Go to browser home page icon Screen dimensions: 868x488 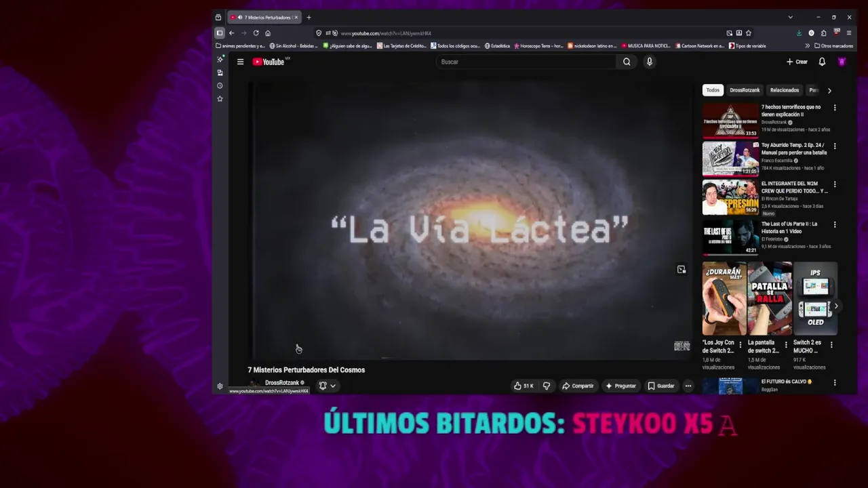click(268, 33)
